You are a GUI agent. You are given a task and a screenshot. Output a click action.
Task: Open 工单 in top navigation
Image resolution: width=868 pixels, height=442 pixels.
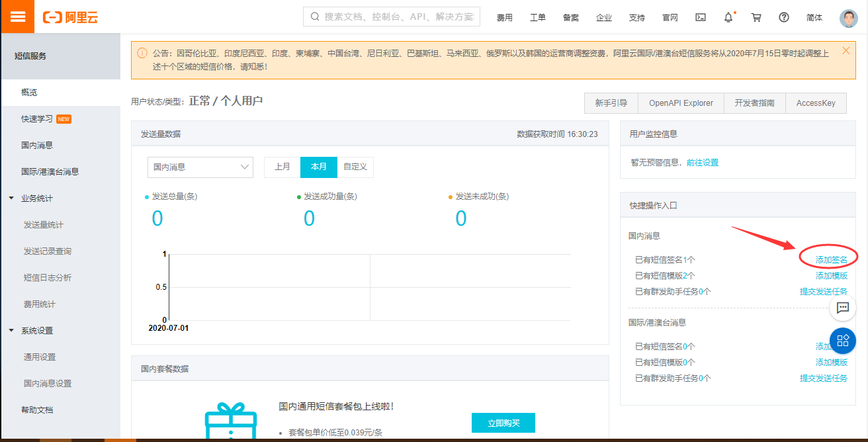click(x=538, y=18)
